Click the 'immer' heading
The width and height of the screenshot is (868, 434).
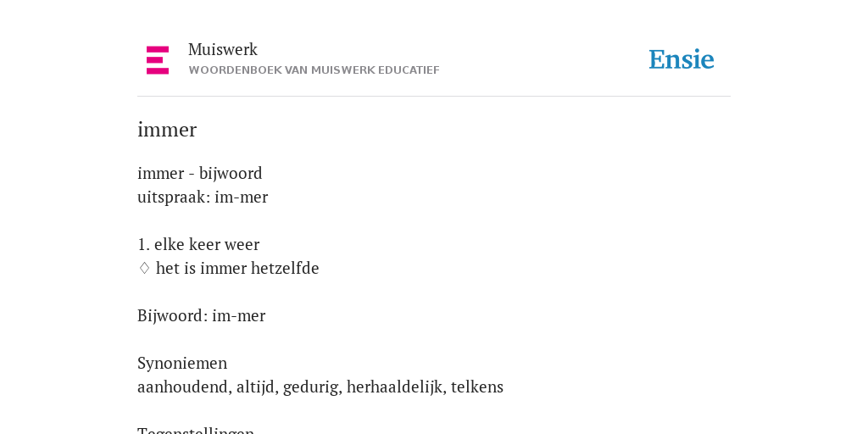(x=167, y=130)
